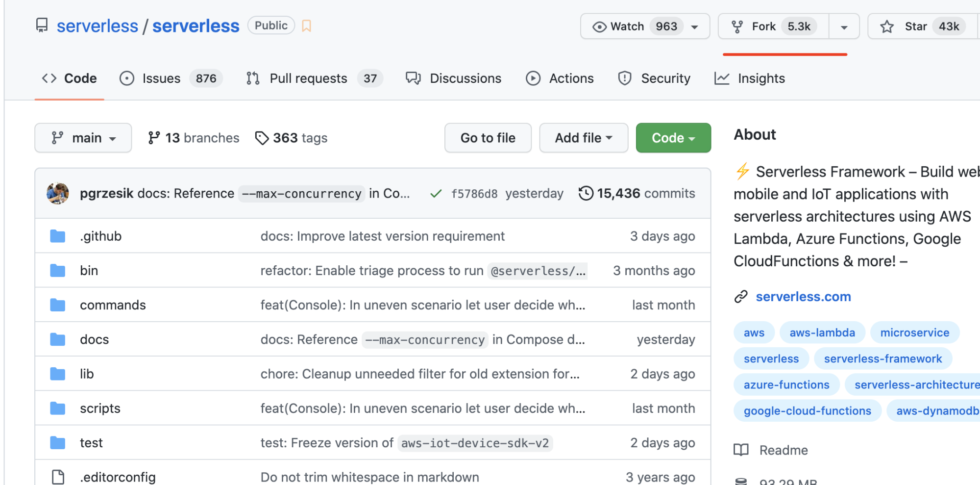The height and width of the screenshot is (485, 980).
Task: Click the 37 pull requests counter badge
Action: pos(370,78)
